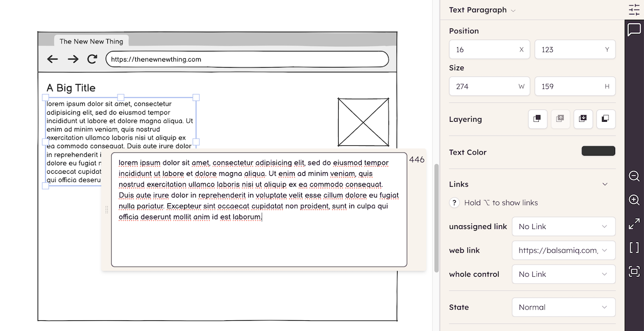The height and width of the screenshot is (331, 644).
Task: Click the web link dropdown showing balsamiq.com
Action: (563, 250)
